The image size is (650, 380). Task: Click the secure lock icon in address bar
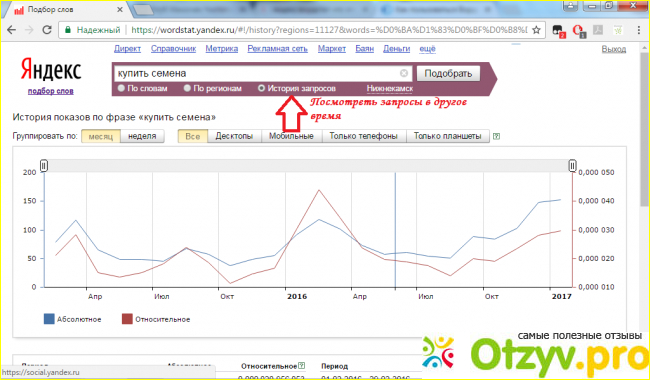tap(68, 30)
